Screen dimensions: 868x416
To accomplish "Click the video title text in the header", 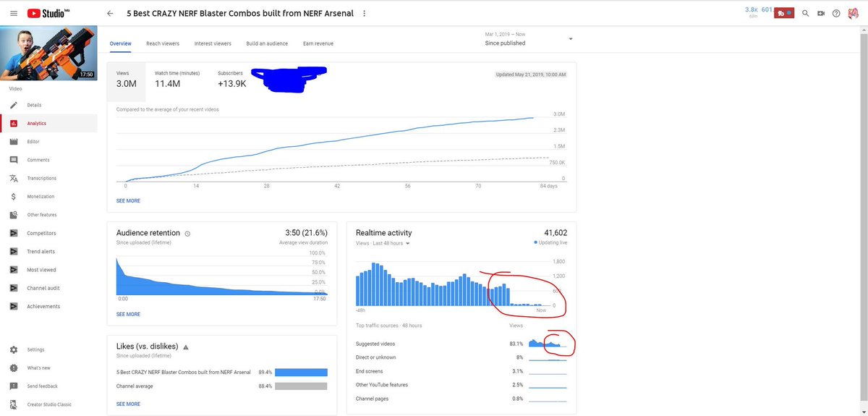I will 240,13.
